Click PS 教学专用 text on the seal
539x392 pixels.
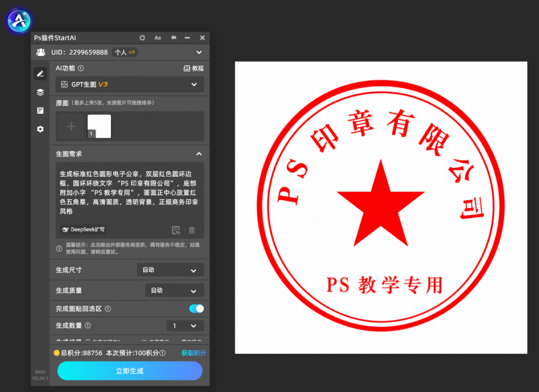[384, 285]
